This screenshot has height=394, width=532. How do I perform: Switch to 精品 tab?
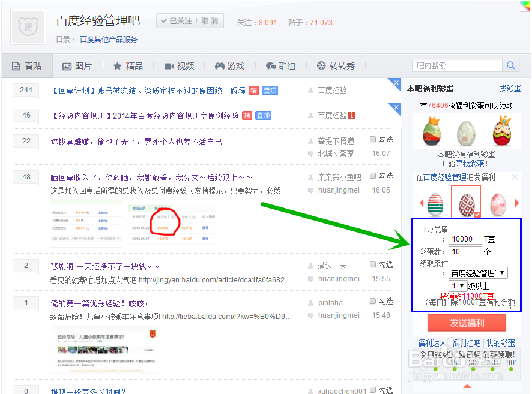tap(128, 66)
